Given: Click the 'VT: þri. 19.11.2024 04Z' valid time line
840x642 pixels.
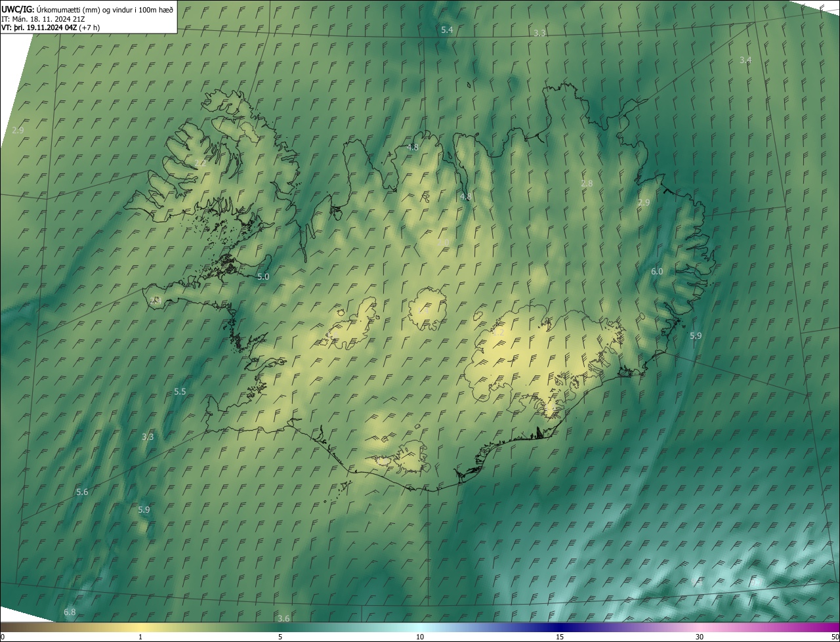Looking at the screenshot, I should click(40, 28).
